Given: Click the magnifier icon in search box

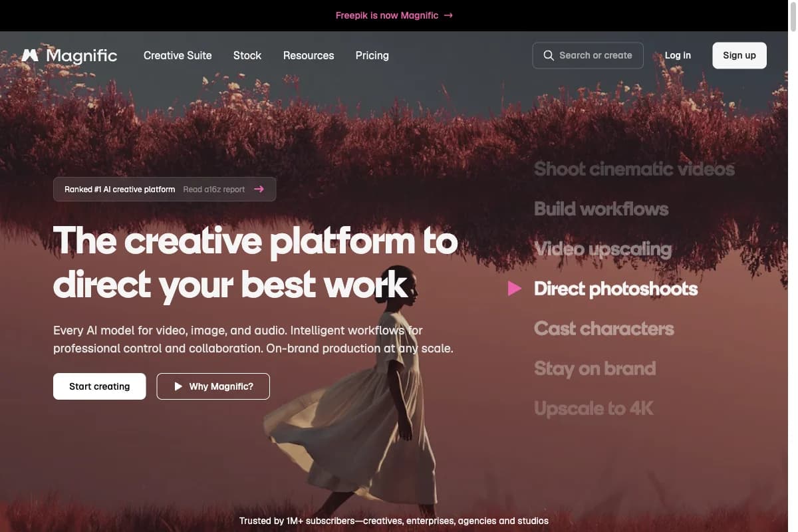Looking at the screenshot, I should click(x=549, y=55).
